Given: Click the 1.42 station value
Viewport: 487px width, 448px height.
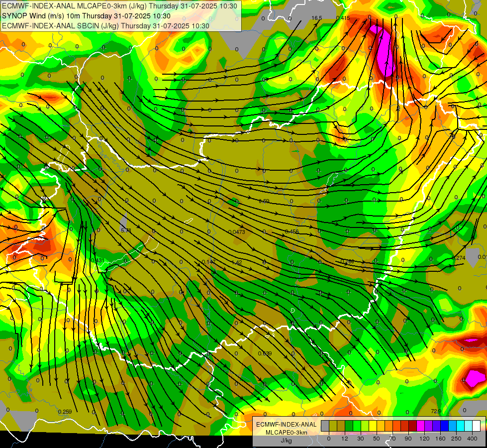Looking at the screenshot, I should pos(237,263).
